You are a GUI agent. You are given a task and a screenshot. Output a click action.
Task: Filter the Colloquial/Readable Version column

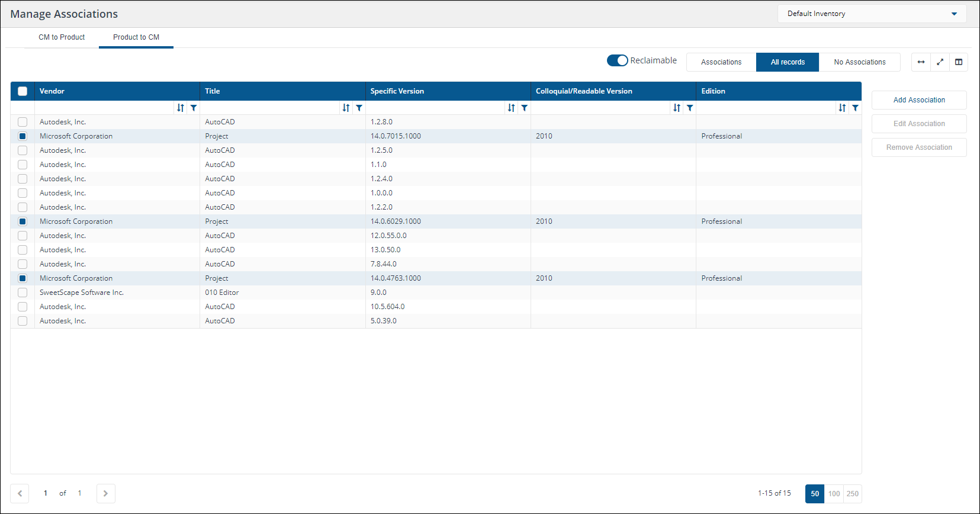point(690,108)
